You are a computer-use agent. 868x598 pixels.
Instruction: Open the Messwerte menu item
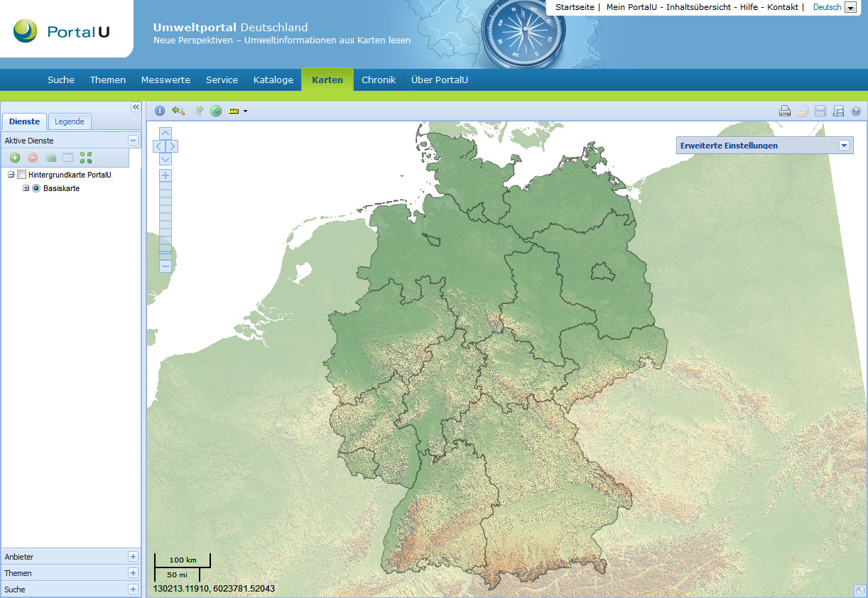point(166,80)
